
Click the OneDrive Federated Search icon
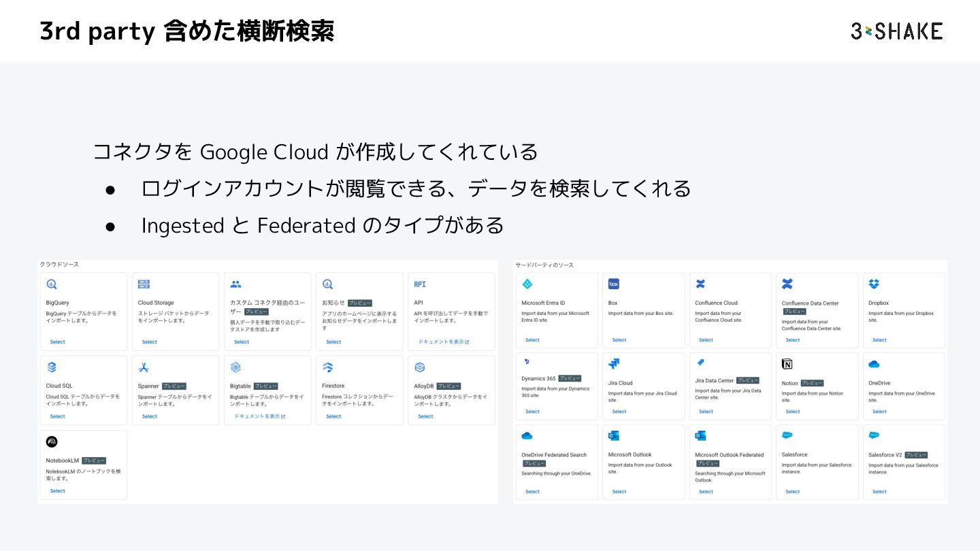(527, 436)
